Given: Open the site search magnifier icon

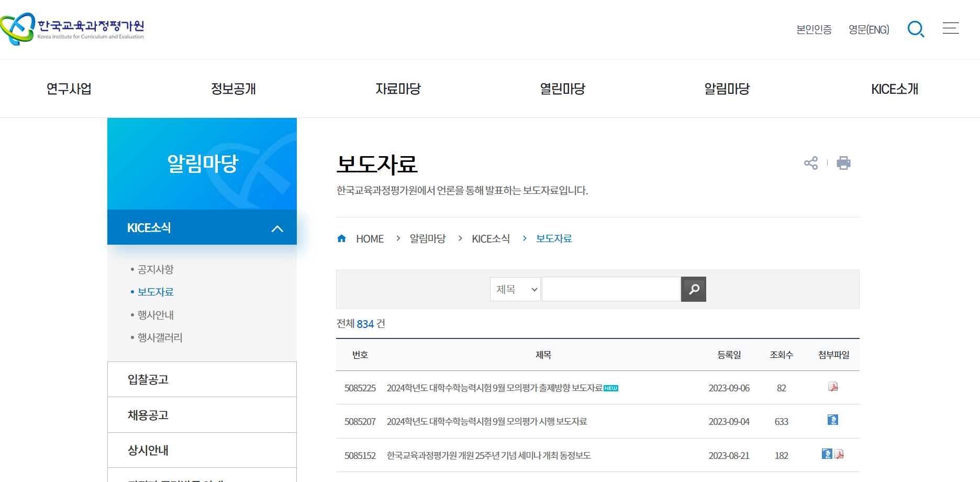Looking at the screenshot, I should tap(916, 29).
